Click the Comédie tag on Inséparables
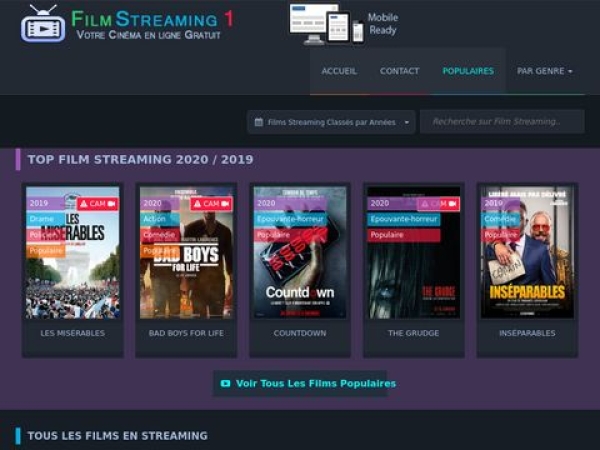The width and height of the screenshot is (600, 450). pyautogui.click(x=500, y=219)
